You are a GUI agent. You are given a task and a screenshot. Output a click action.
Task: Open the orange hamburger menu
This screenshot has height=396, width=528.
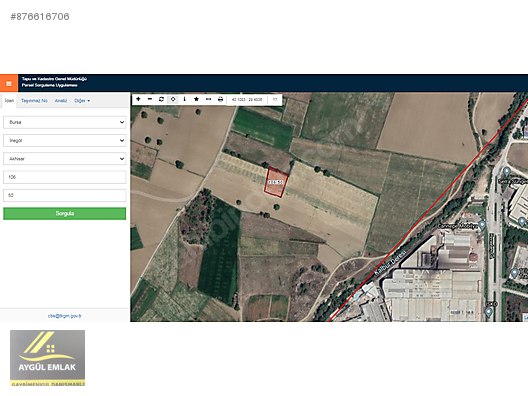pos(9,83)
